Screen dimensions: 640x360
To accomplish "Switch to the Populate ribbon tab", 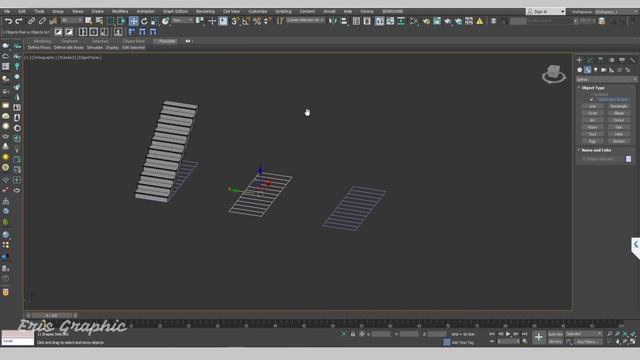I will pos(167,41).
